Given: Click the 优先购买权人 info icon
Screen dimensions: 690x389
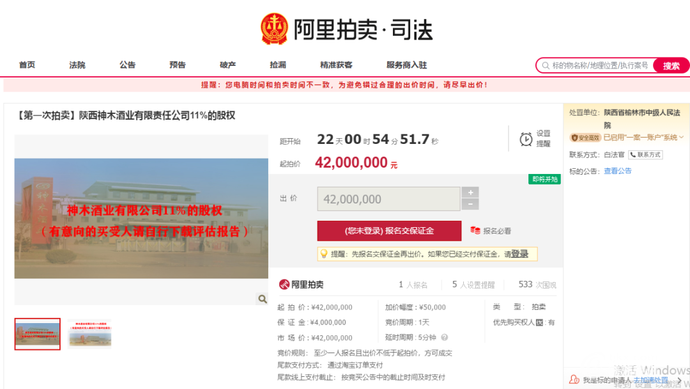Looking at the screenshot, I should coord(540,323).
